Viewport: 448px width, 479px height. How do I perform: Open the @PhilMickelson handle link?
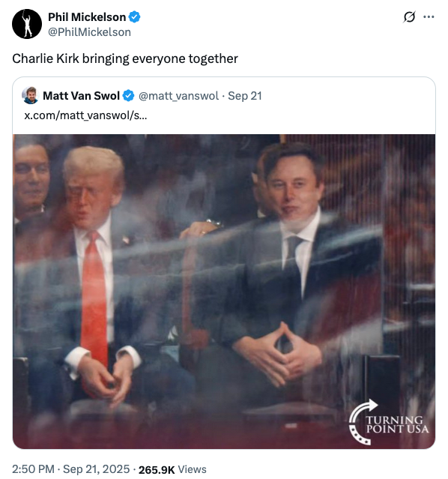pos(89,32)
